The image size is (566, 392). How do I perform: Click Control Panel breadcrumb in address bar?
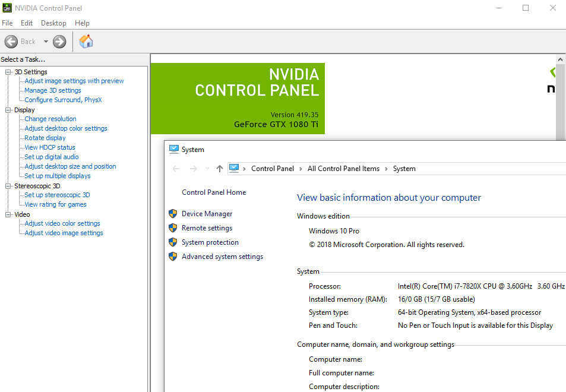[273, 169]
